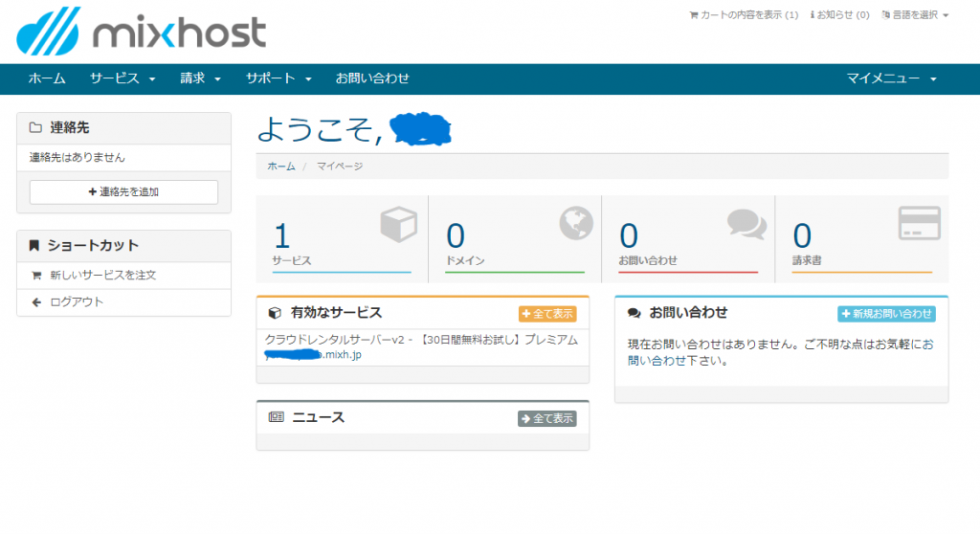
Task: Click the services box icon
Action: pos(398,226)
